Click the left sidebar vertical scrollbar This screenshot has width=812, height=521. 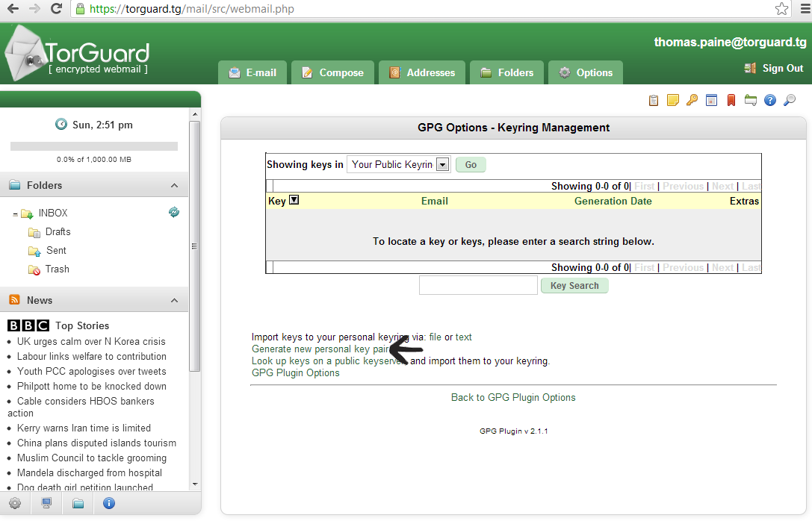pos(195,246)
